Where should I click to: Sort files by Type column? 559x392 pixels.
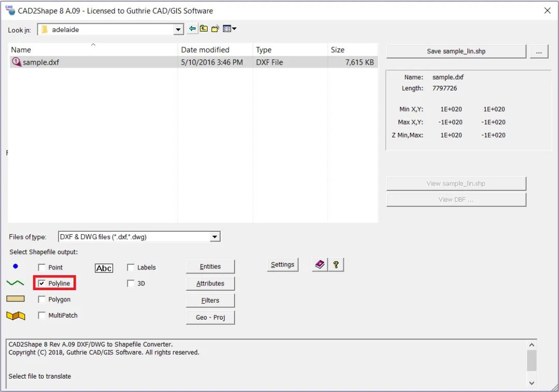(290, 50)
